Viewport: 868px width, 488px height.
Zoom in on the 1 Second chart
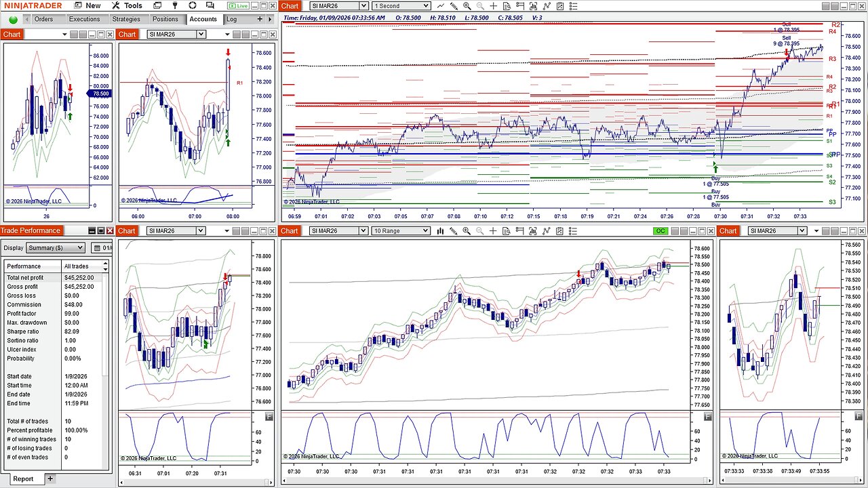tap(467, 5)
